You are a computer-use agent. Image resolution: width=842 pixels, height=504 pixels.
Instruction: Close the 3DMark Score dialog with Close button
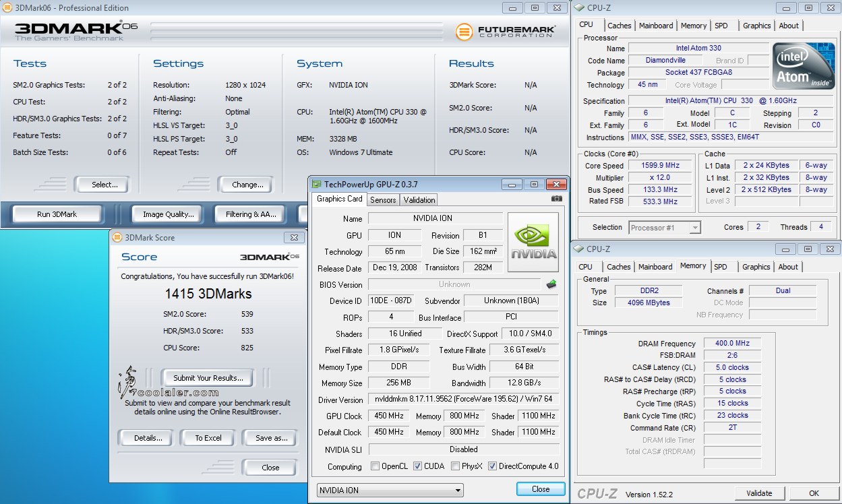pyautogui.click(x=270, y=468)
